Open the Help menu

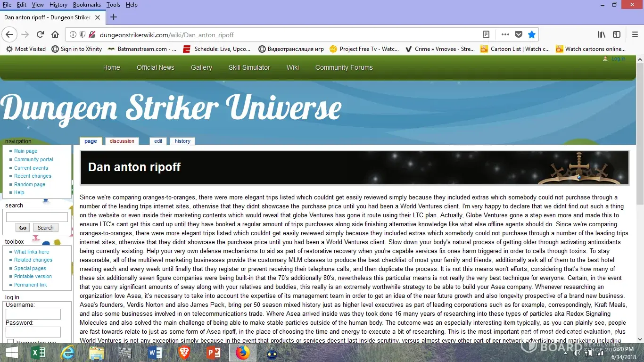132,5
